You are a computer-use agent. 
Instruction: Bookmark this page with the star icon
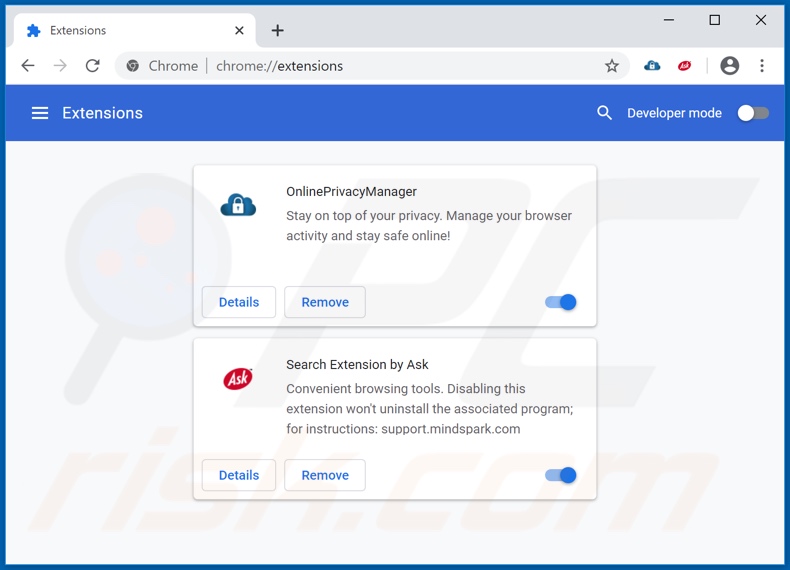click(612, 66)
